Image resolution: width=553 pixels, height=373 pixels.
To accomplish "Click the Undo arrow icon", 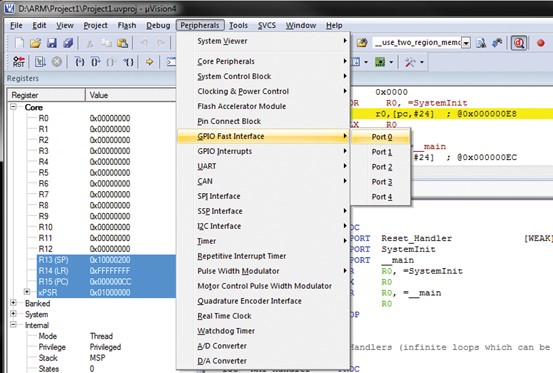I will coord(144,43).
